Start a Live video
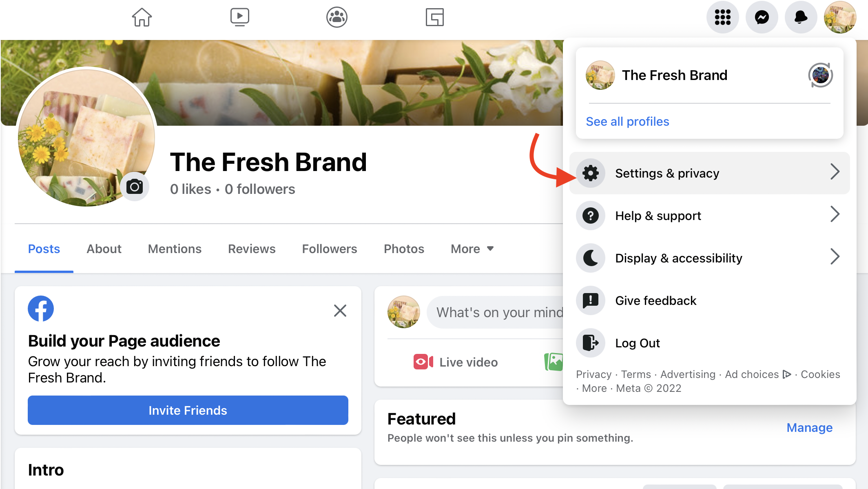The height and width of the screenshot is (489, 868). click(x=456, y=362)
